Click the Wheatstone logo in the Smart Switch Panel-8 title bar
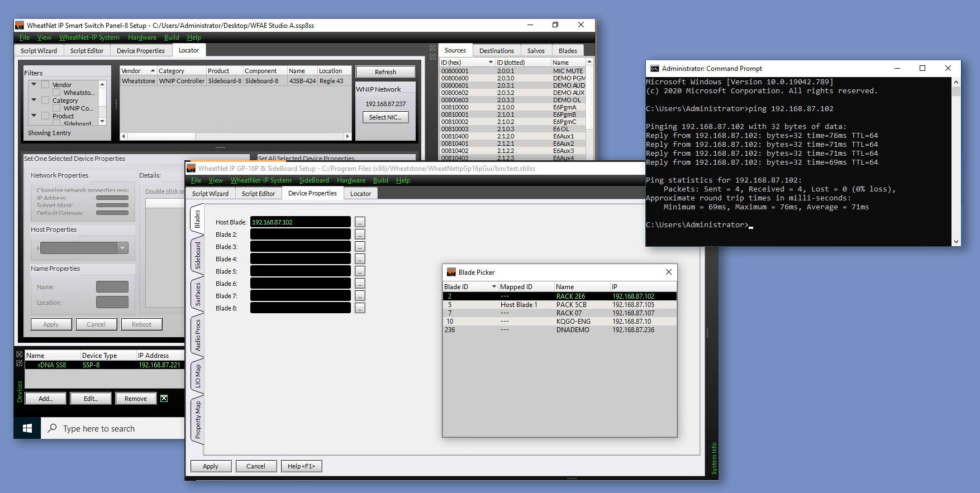980x493 pixels. (x=20, y=25)
